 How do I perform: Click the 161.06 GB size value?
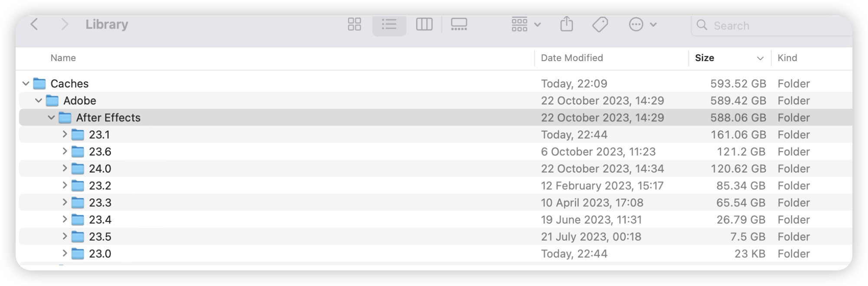(x=738, y=135)
